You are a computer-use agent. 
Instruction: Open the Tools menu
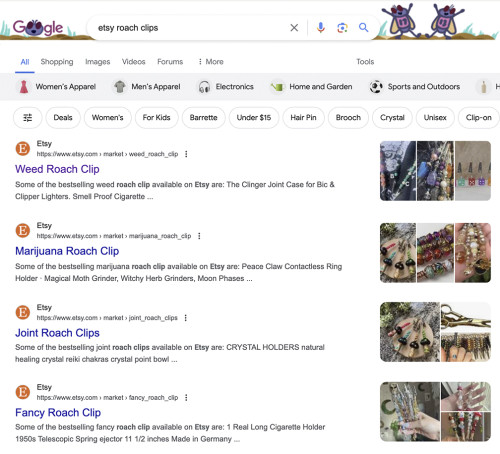point(365,62)
